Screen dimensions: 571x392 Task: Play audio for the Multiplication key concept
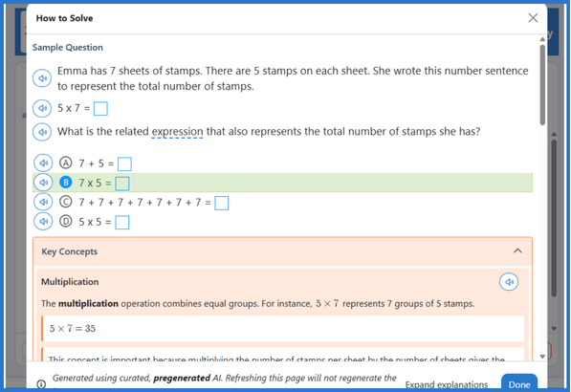[509, 282]
